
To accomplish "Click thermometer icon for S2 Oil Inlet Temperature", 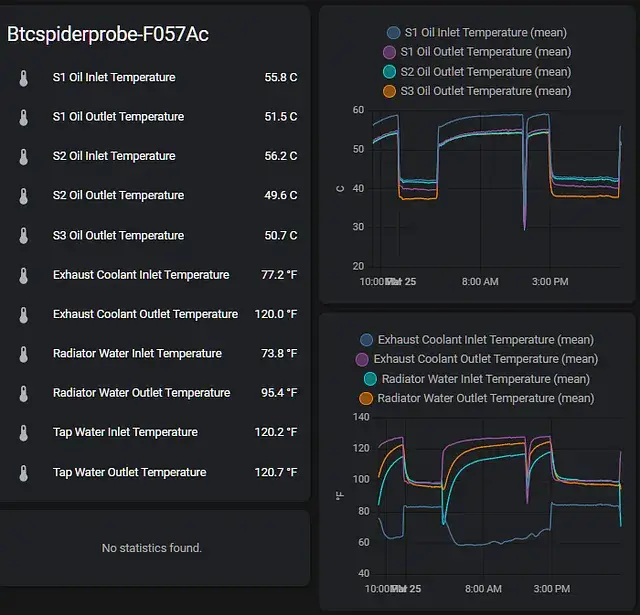I will (23, 157).
